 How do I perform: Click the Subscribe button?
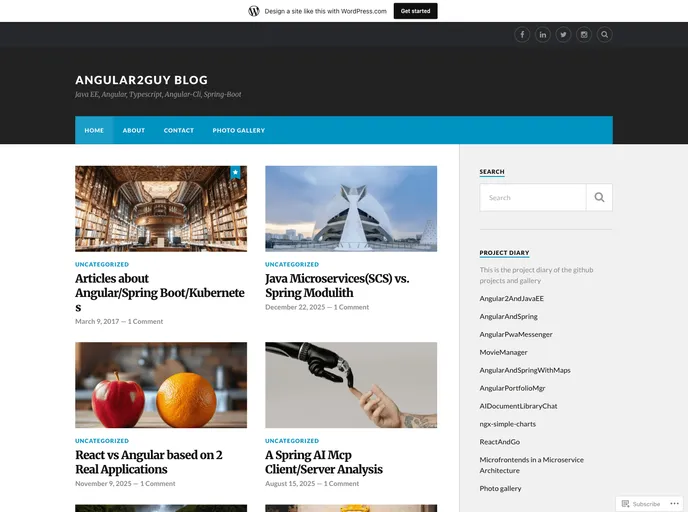(640, 504)
